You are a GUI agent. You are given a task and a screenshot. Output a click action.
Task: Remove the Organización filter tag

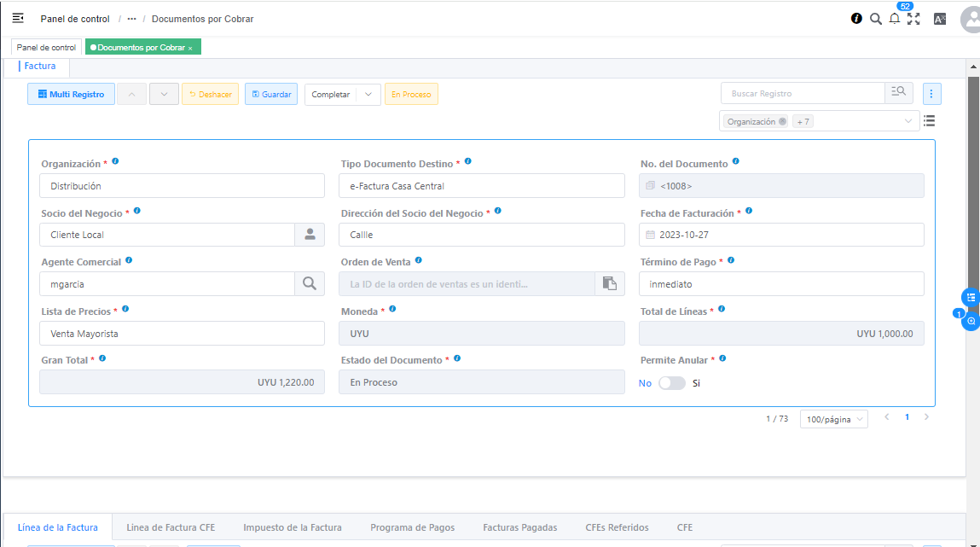(x=782, y=121)
